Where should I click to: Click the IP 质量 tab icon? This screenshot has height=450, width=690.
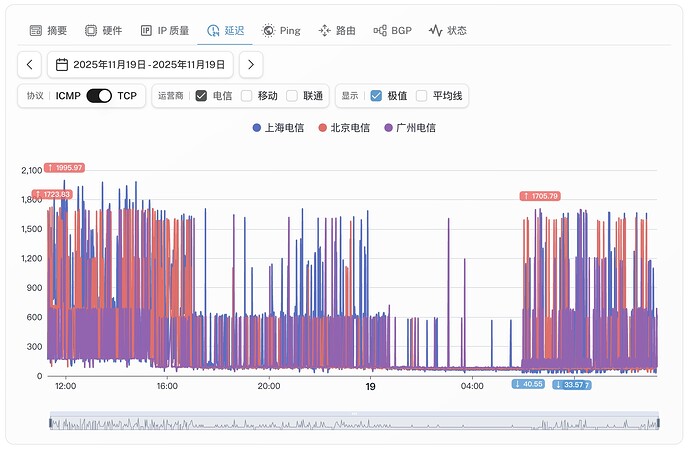[x=146, y=31]
